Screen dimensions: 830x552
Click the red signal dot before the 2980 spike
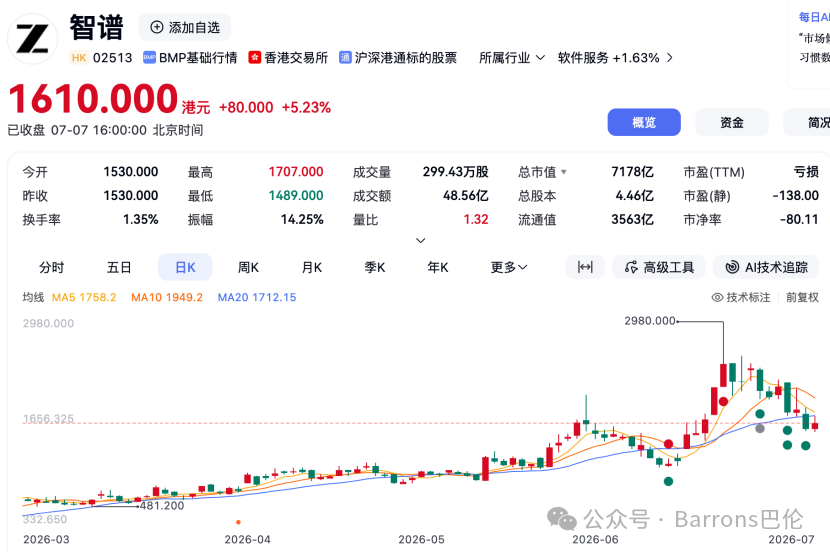click(723, 402)
